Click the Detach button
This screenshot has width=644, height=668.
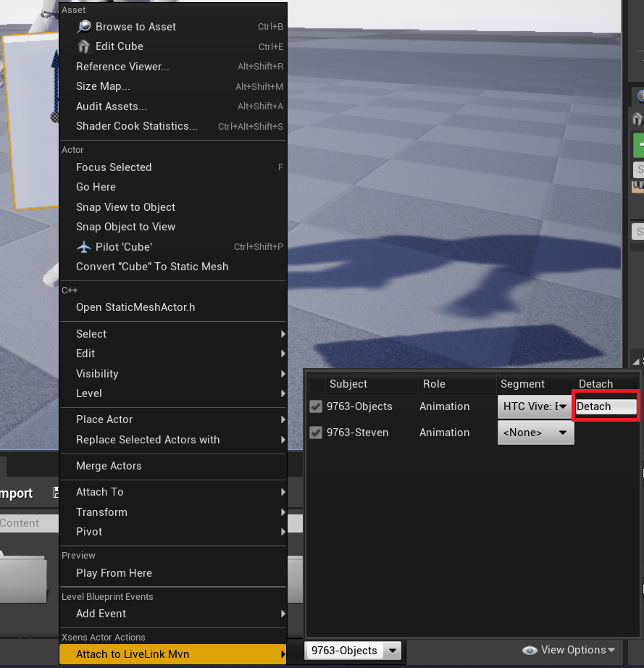click(605, 406)
